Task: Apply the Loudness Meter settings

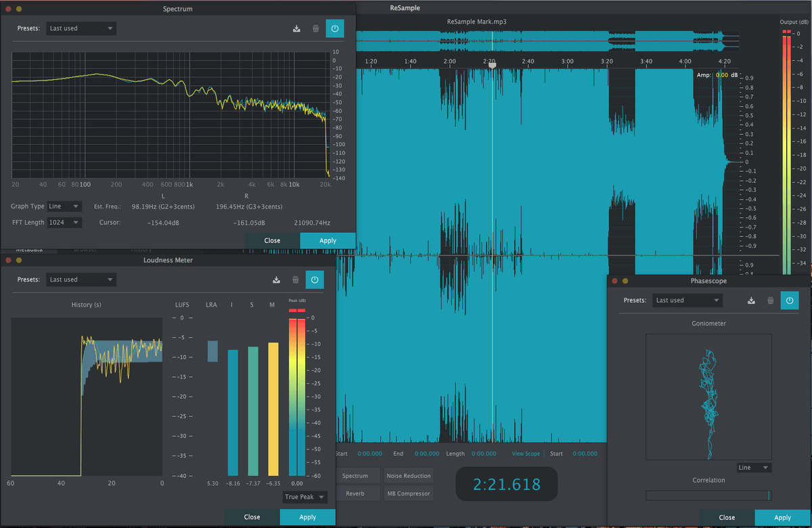Action: tap(307, 516)
